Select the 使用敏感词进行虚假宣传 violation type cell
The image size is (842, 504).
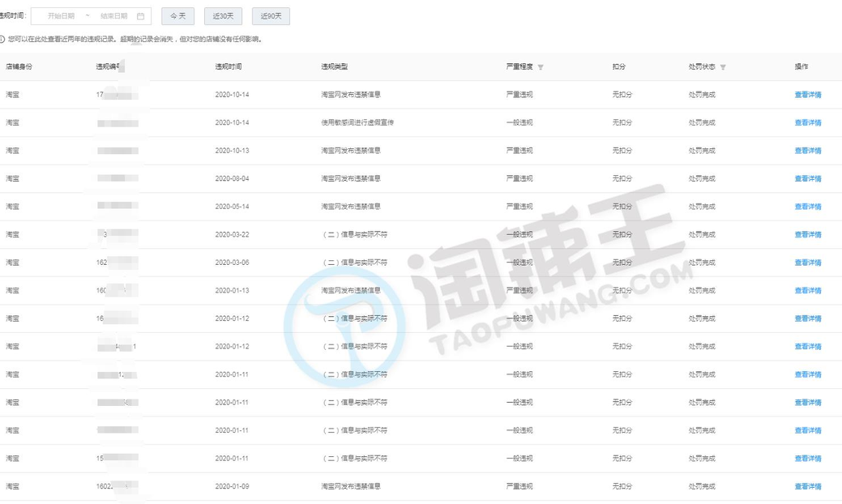(357, 122)
